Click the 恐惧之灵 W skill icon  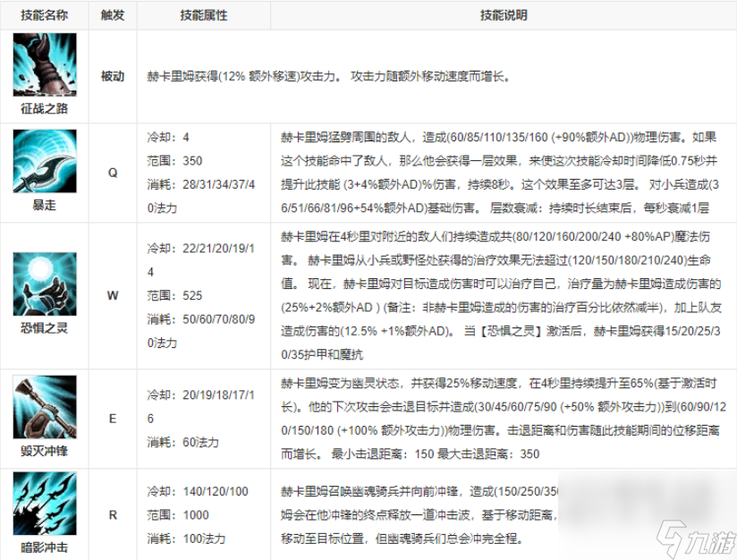45,284
